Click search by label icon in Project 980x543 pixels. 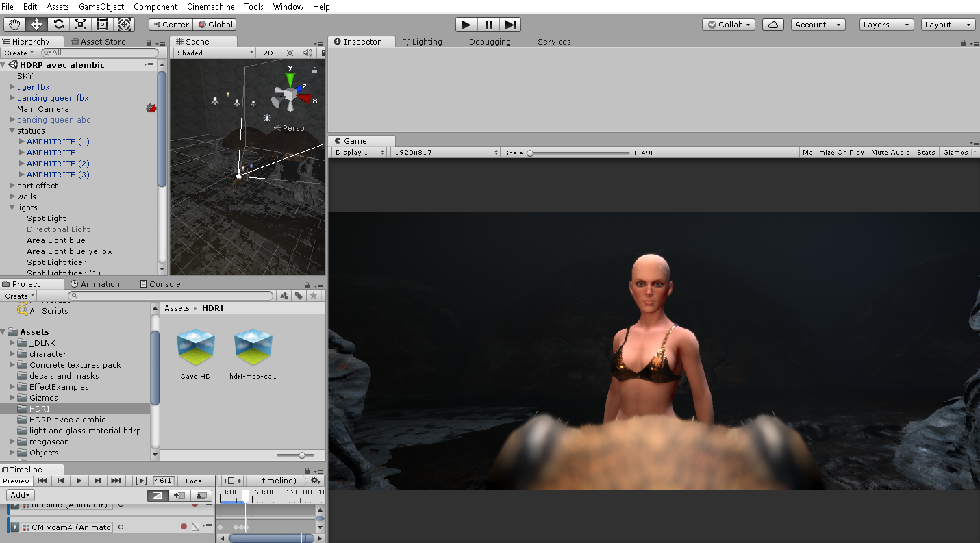(299, 296)
